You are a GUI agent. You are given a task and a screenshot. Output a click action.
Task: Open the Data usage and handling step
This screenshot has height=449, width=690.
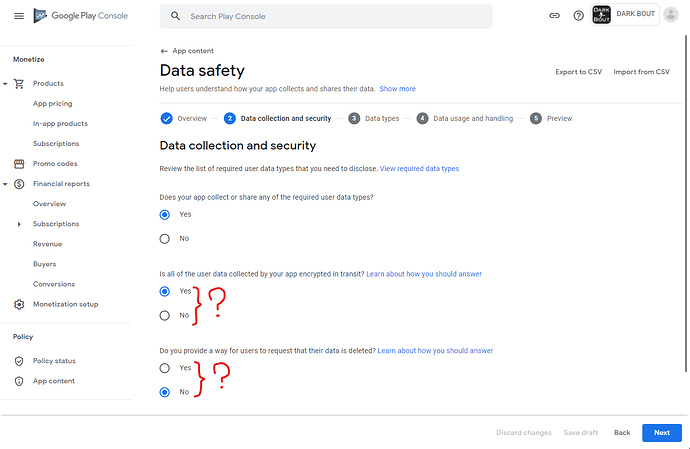tap(465, 118)
